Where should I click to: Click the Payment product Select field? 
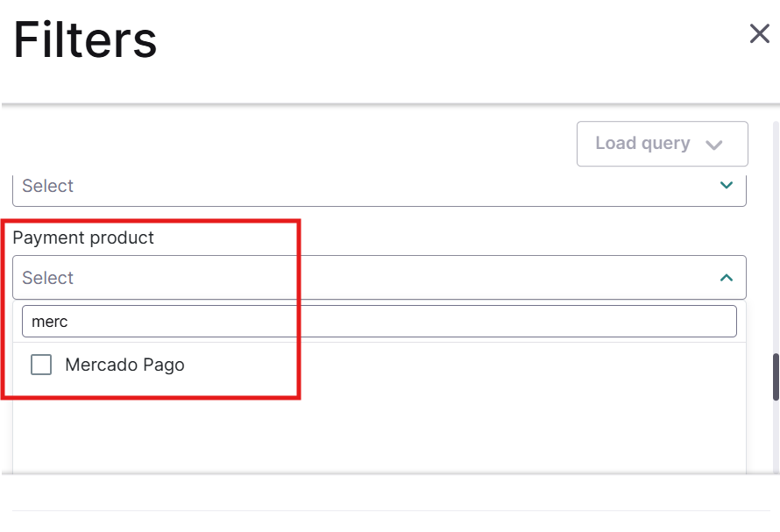tap(379, 278)
